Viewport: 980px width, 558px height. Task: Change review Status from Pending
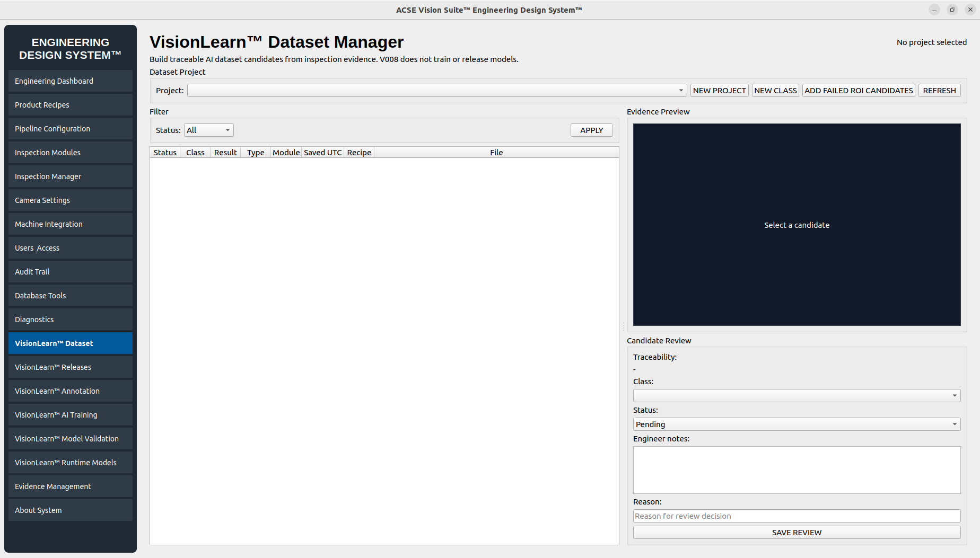[797, 424]
